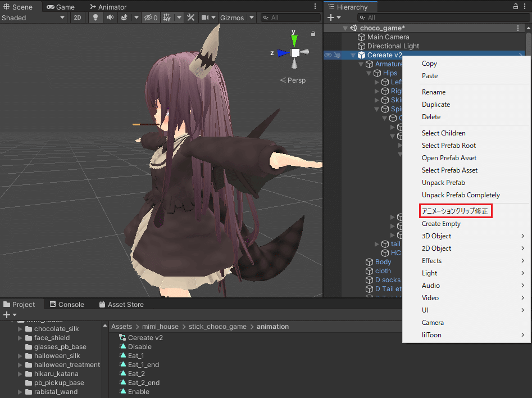This screenshot has height=398, width=532.
Task: Select the Eat_1_end animation clip icon
Action: [x=122, y=364]
